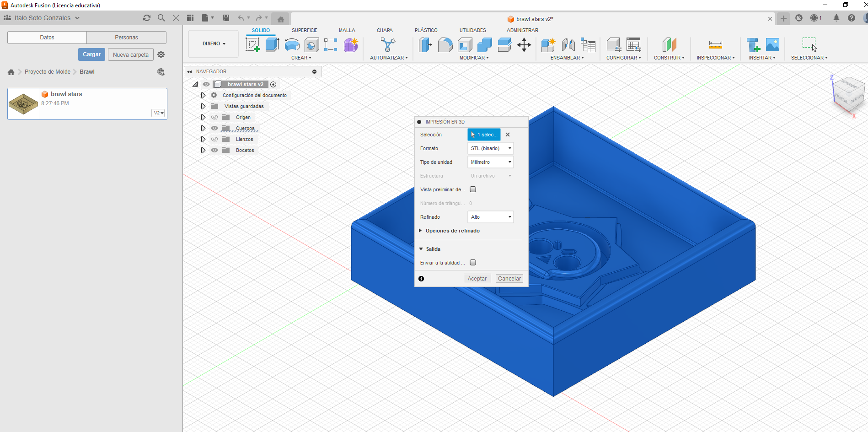Expand the Cuerpos node
Screen dimensions: 868x432
coord(203,128)
